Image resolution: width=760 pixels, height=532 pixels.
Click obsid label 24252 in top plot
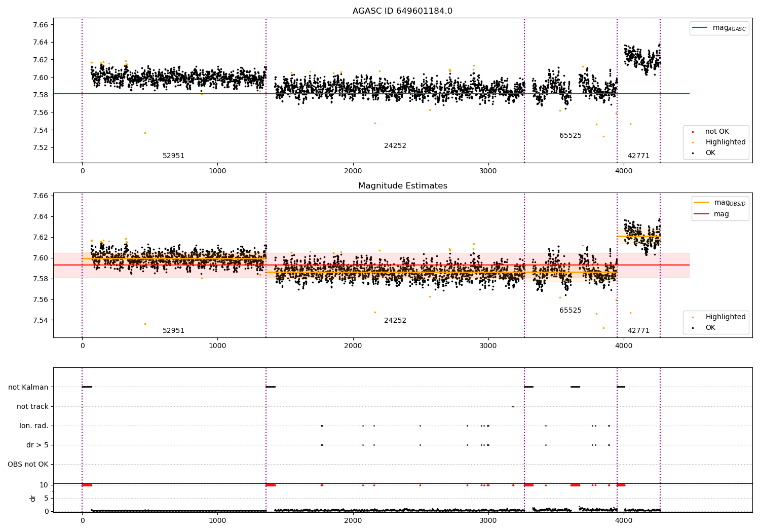click(395, 146)
